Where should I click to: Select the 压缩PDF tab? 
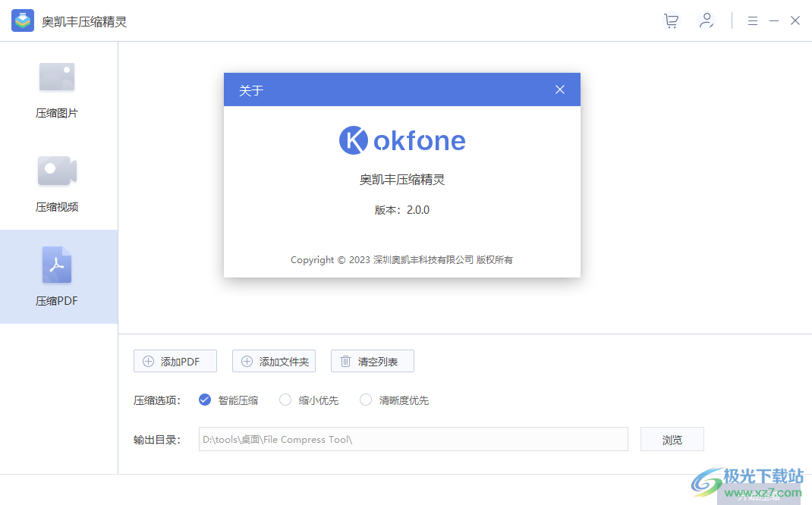(57, 277)
